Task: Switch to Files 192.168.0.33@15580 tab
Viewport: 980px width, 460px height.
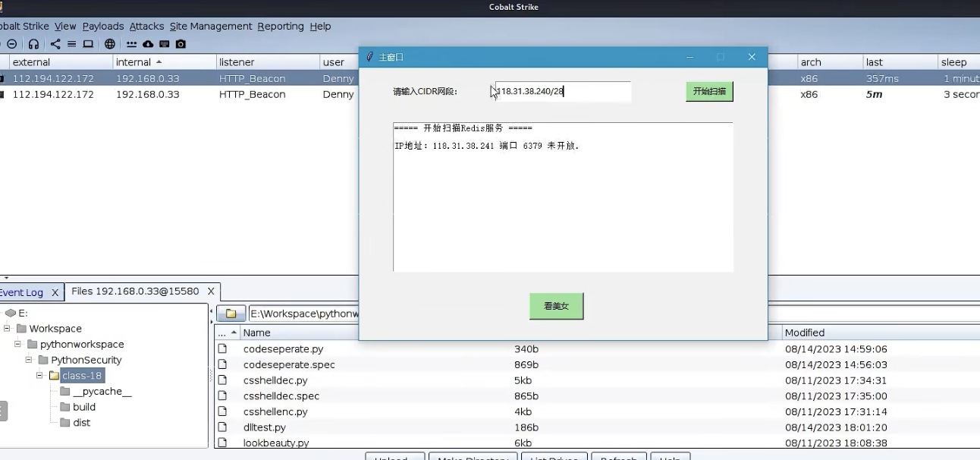Action: [x=135, y=291]
